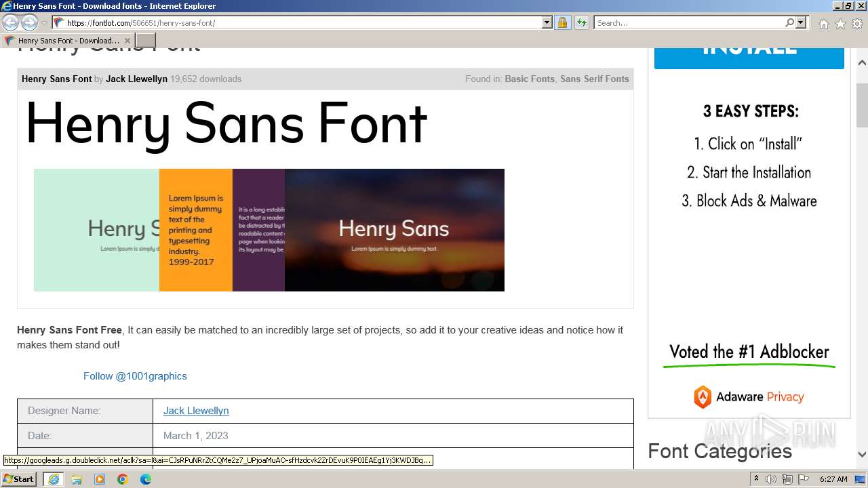Click the search magnifier icon
868x488 pixels.
click(789, 23)
